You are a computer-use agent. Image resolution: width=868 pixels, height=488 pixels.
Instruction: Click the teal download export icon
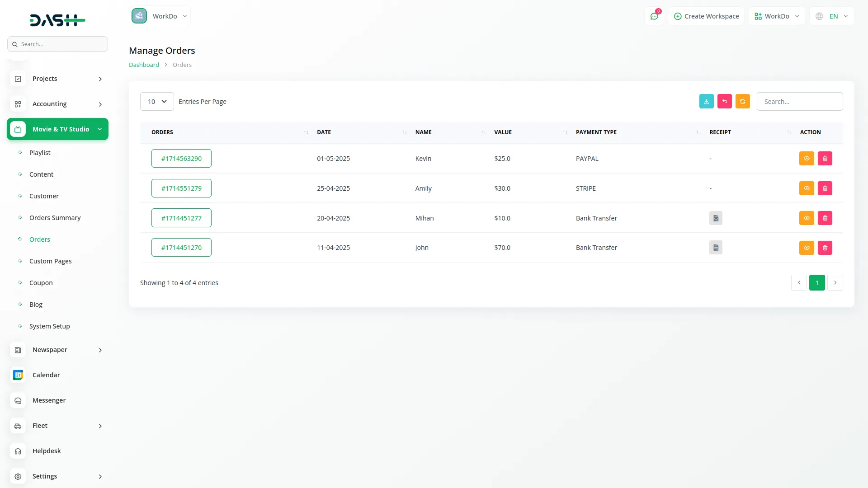(706, 101)
